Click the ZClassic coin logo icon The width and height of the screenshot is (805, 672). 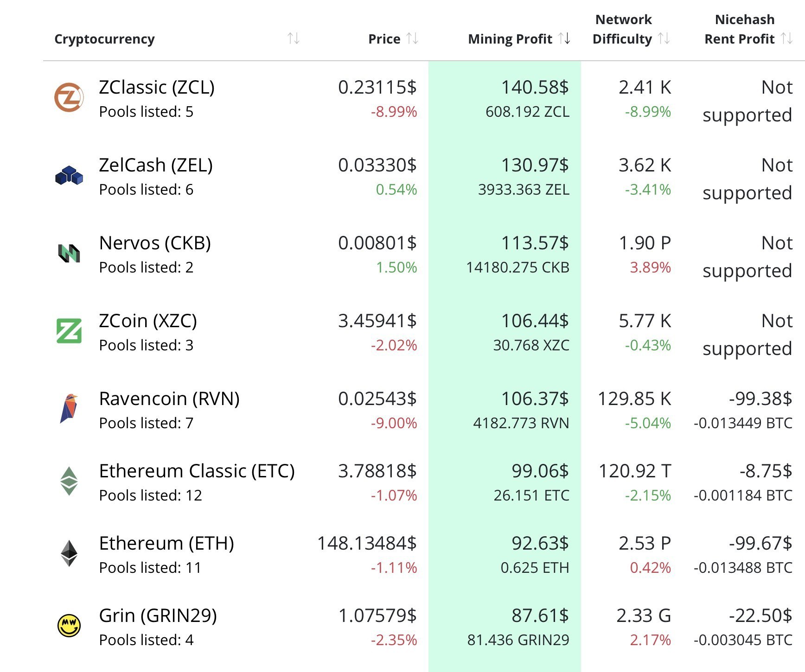point(69,98)
